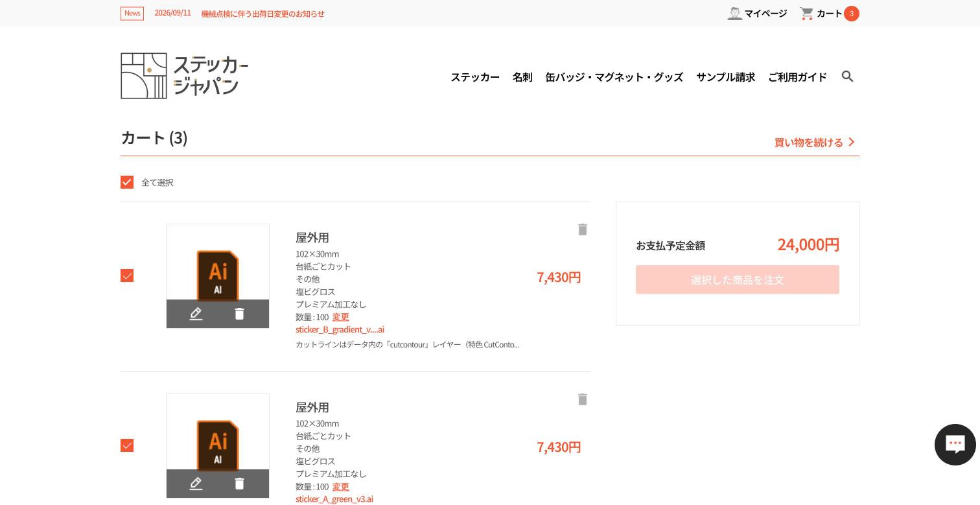The width and height of the screenshot is (980, 505).
Task: Click the shopping cart icon in header
Action: [807, 14]
